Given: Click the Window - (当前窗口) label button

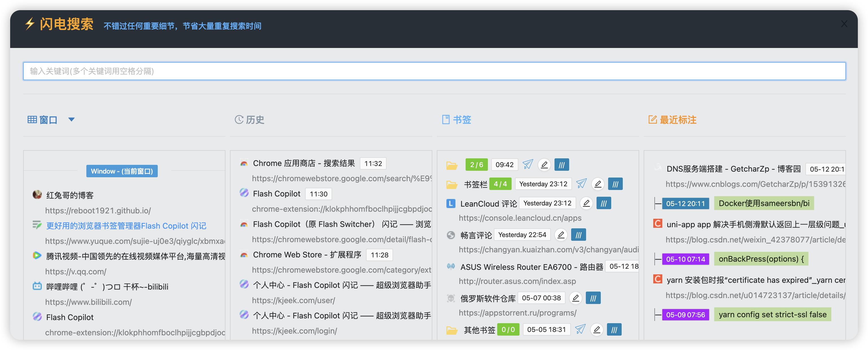Looking at the screenshot, I should point(122,171).
